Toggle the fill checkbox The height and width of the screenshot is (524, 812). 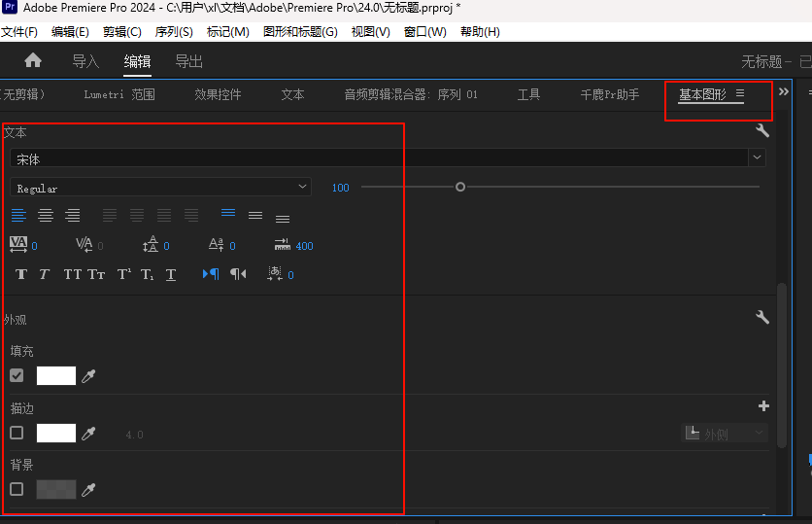17,375
